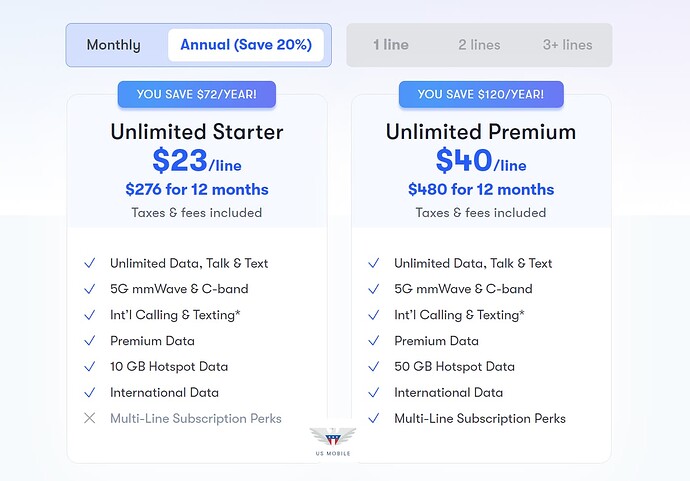Select Annual (Save 20%) billing option

[x=246, y=45]
